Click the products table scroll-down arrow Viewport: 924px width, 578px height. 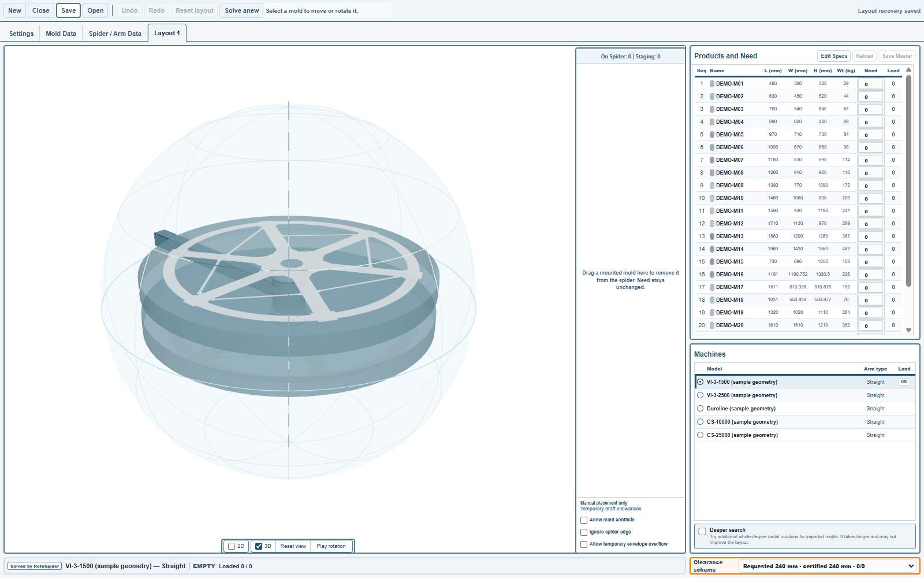tap(908, 331)
